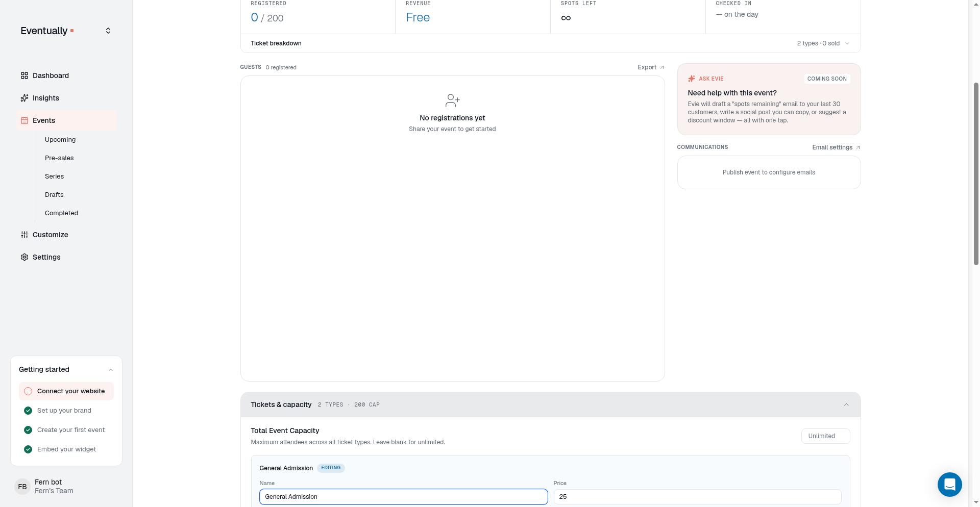Open Settings menu item
Viewport: 980px width, 507px height.
(x=66, y=257)
